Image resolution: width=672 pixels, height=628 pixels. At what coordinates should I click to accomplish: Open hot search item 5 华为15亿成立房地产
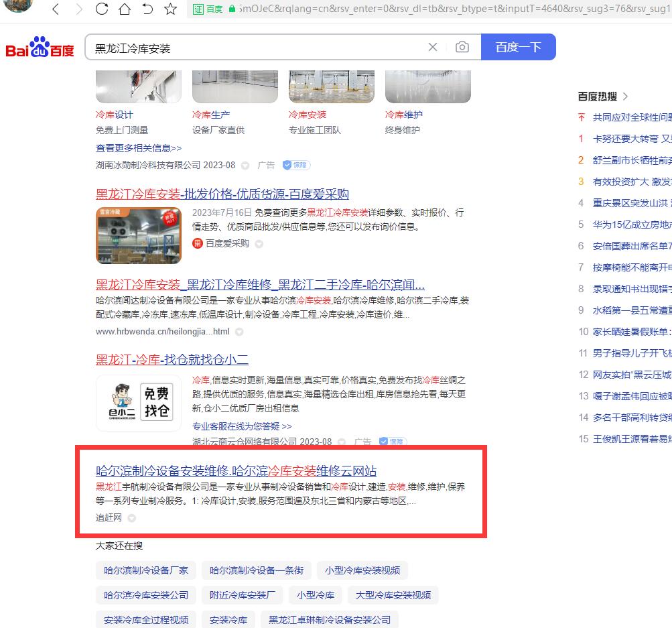click(632, 225)
